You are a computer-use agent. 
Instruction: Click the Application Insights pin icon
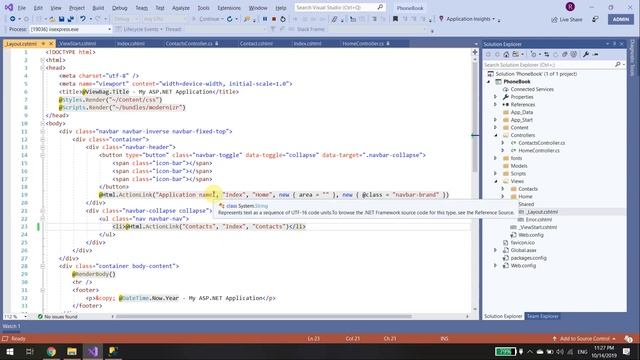click(x=441, y=19)
